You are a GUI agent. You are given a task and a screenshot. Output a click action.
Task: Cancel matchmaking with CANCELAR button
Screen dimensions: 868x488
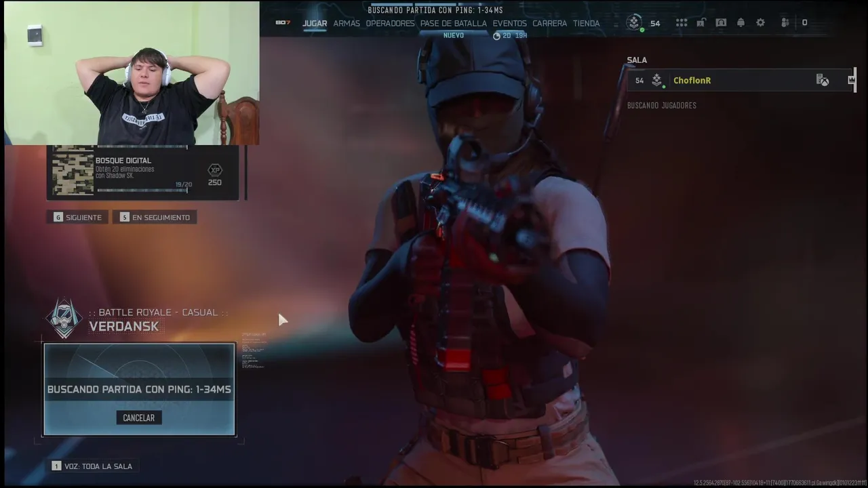tap(138, 418)
